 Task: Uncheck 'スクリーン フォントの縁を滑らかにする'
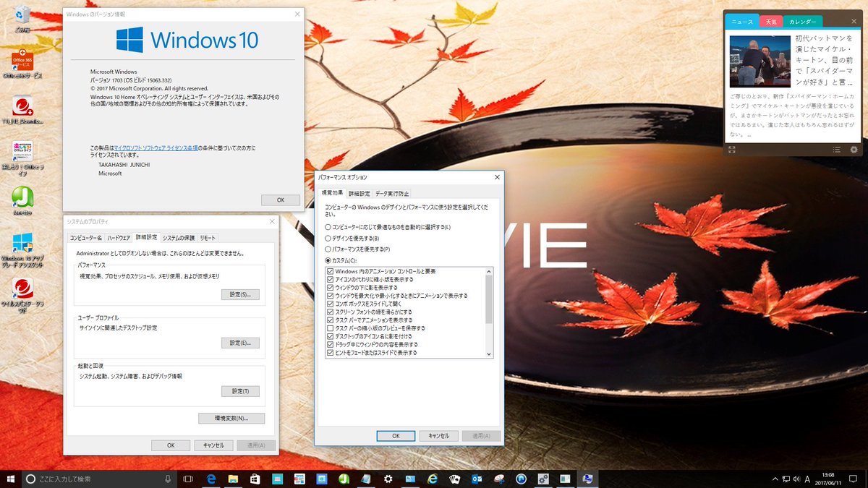click(x=331, y=312)
